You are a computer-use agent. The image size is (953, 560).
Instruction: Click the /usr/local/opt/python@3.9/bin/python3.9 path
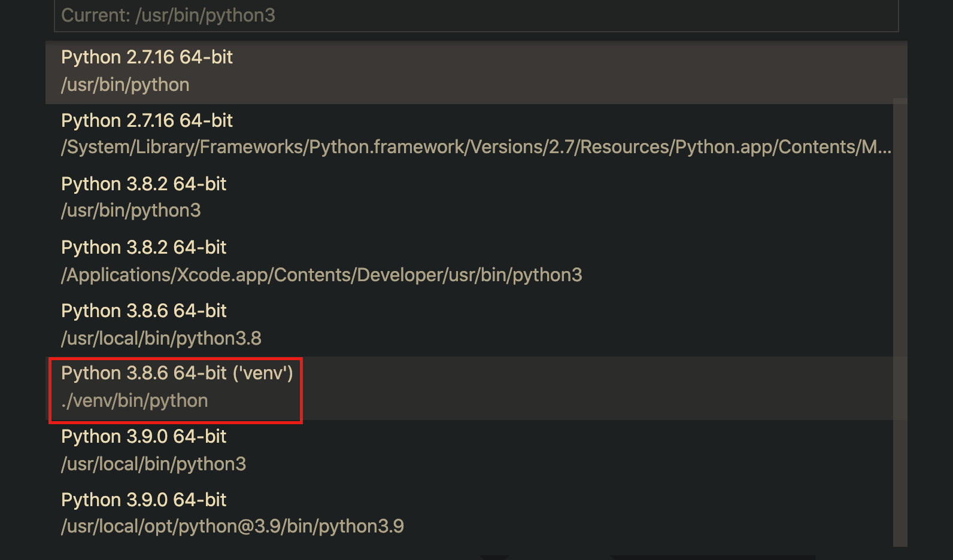pos(232,526)
